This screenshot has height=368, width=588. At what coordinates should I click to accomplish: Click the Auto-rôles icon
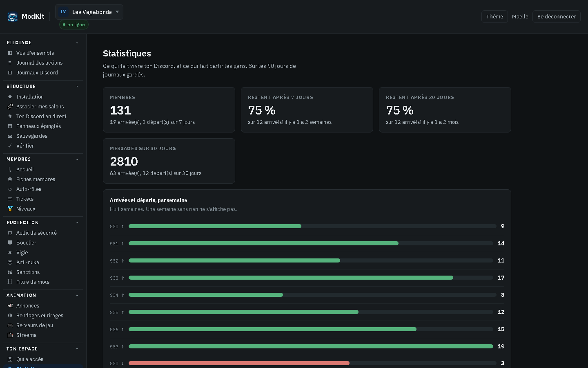(10, 189)
